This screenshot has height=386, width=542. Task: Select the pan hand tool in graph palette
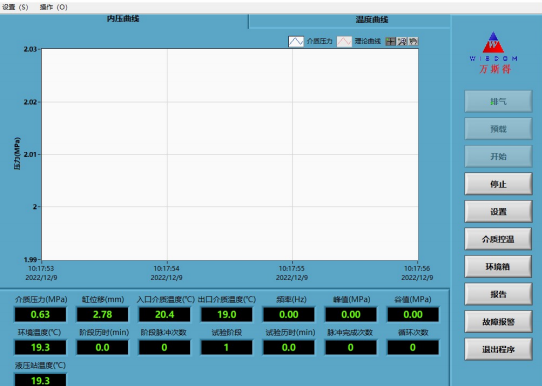point(413,41)
